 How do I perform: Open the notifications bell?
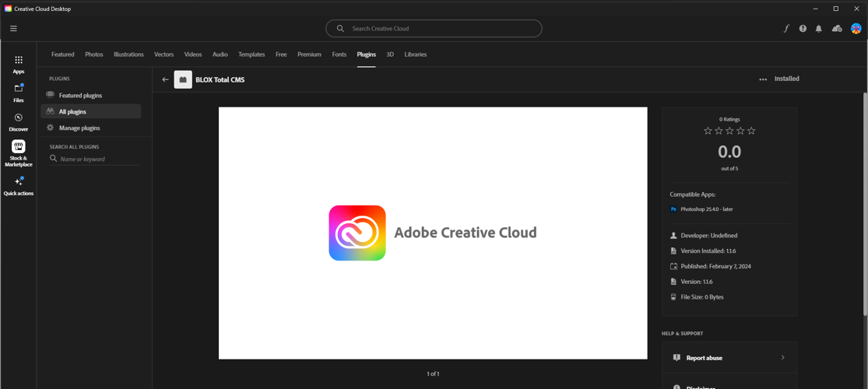(x=819, y=29)
